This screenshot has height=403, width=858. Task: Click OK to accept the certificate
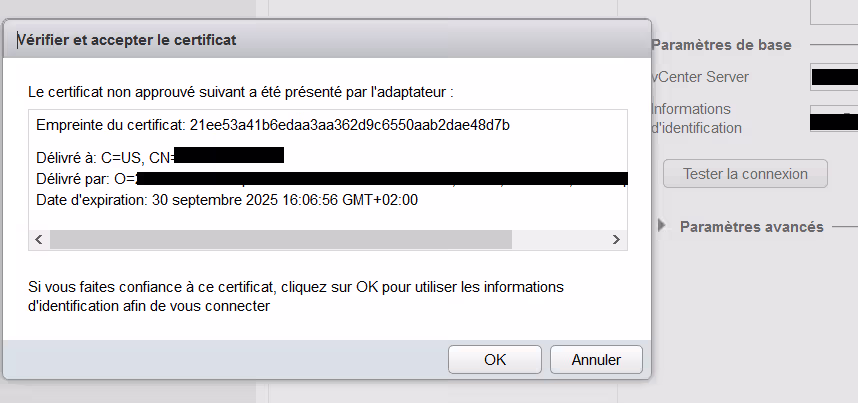pyautogui.click(x=494, y=360)
